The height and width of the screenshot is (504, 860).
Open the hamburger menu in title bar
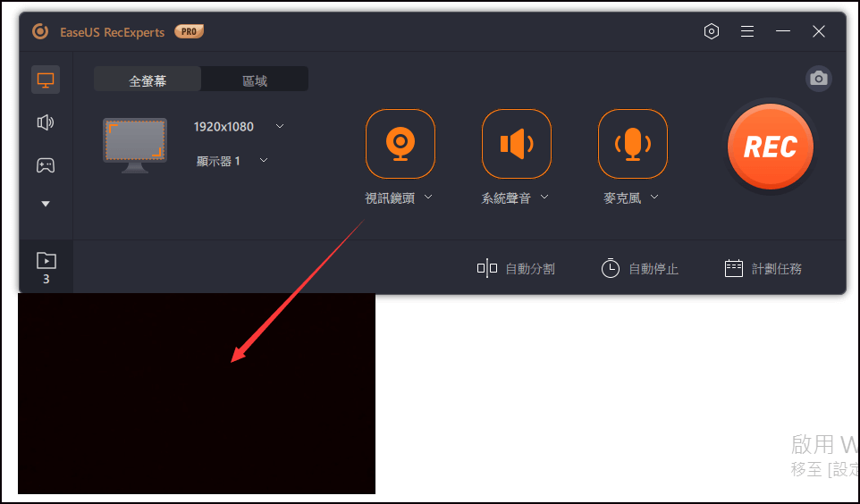click(747, 31)
